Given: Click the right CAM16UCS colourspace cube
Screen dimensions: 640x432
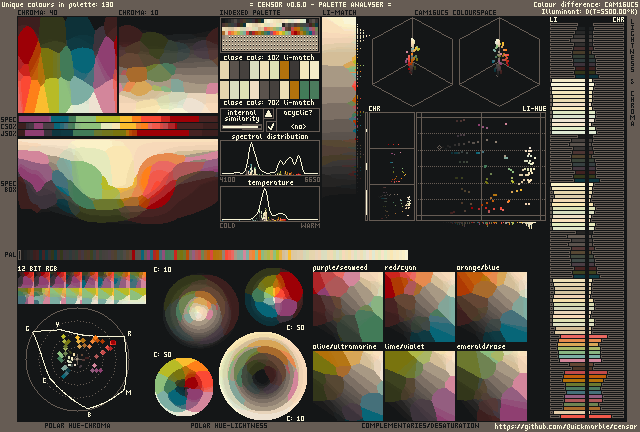Looking at the screenshot, I should coord(499,66).
